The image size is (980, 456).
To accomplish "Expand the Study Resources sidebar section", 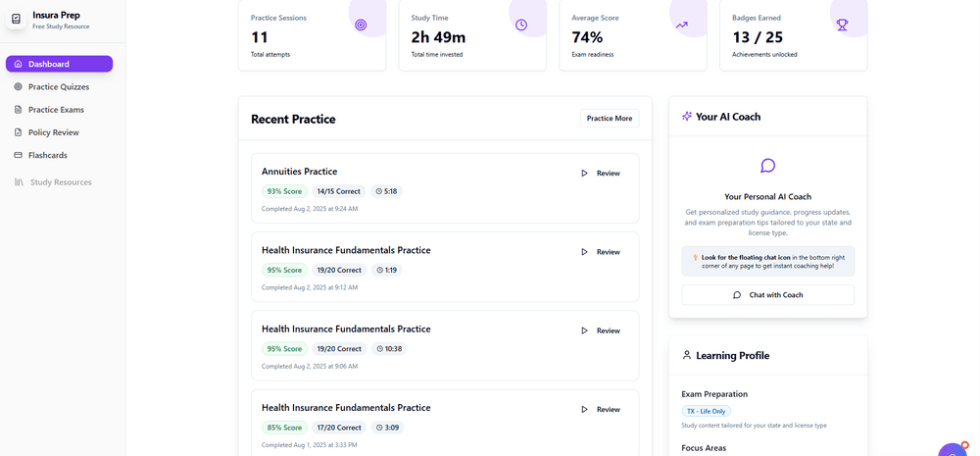I will click(60, 182).
